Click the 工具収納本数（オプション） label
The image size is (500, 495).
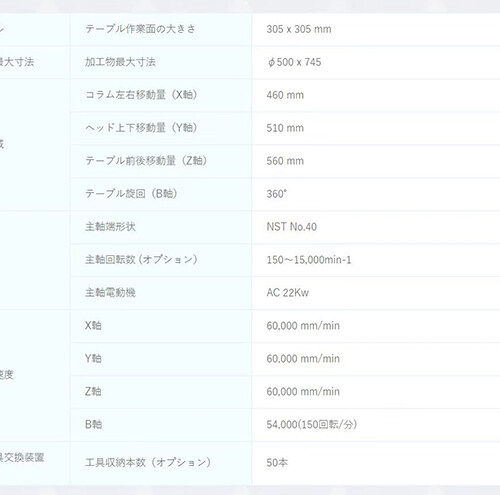(x=148, y=463)
